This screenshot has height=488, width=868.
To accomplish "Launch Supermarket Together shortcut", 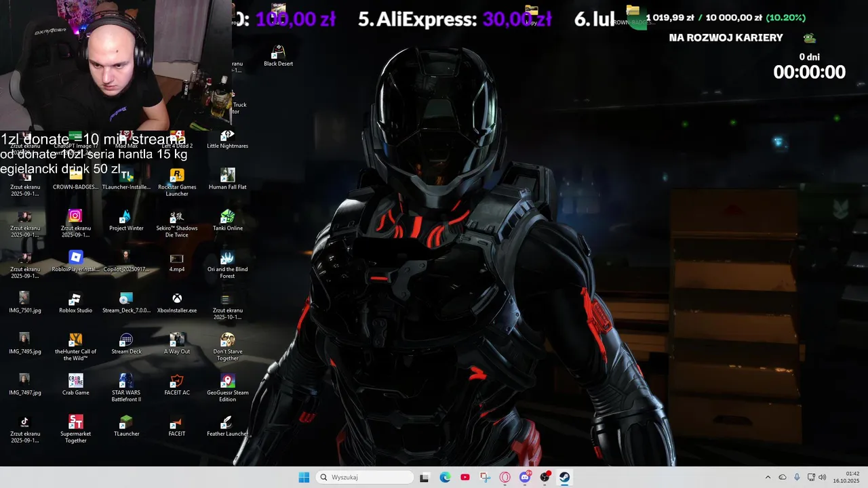I will point(75,430).
